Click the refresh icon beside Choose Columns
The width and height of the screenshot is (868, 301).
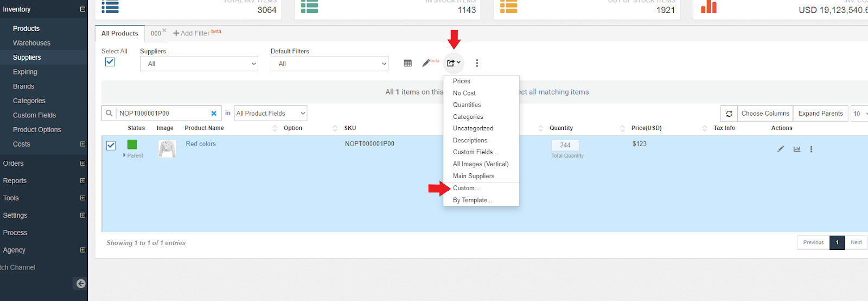(x=729, y=114)
